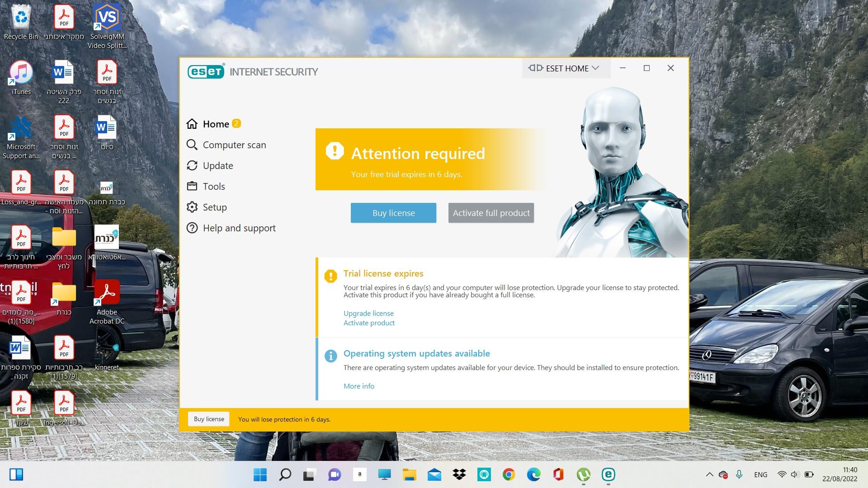868x488 pixels.
Task: Select the iTunes desktop shortcut
Action: 21,78
